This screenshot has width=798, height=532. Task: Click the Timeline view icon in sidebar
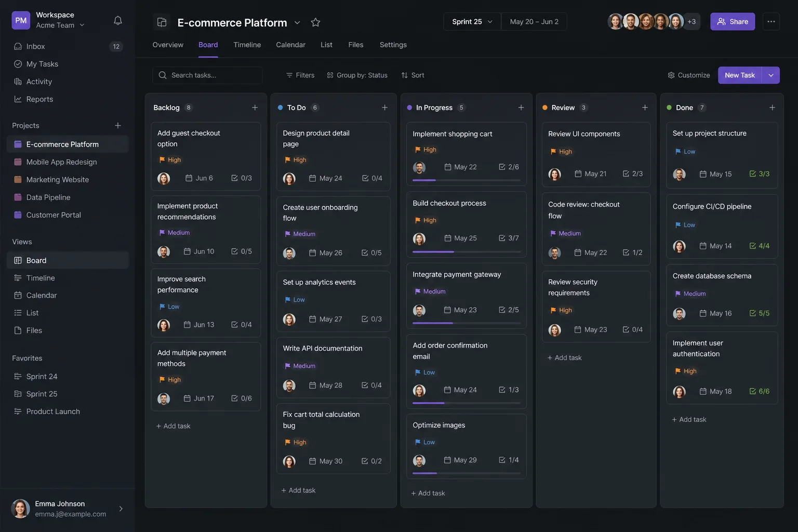click(18, 278)
